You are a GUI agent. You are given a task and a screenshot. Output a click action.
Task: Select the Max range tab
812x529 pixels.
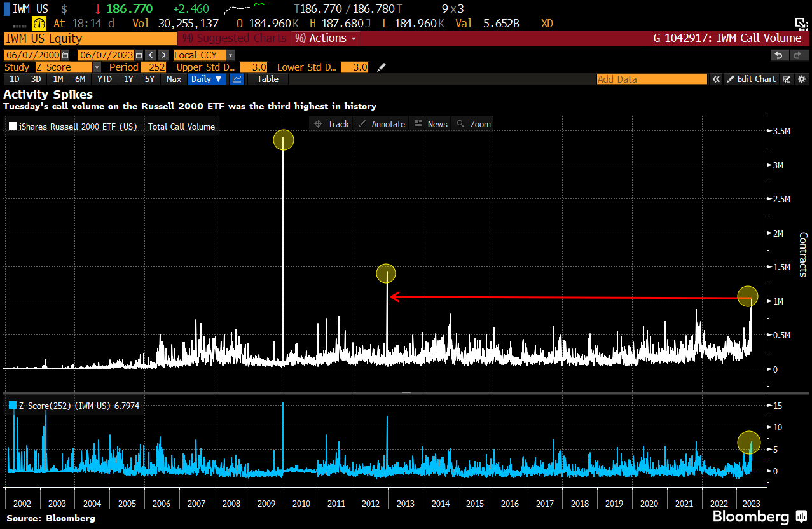point(174,79)
